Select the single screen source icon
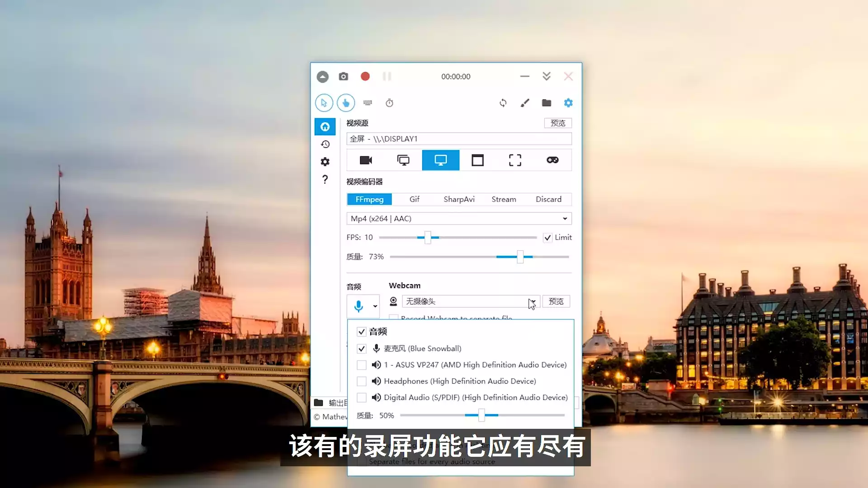This screenshot has width=868, height=488. pyautogui.click(x=441, y=160)
